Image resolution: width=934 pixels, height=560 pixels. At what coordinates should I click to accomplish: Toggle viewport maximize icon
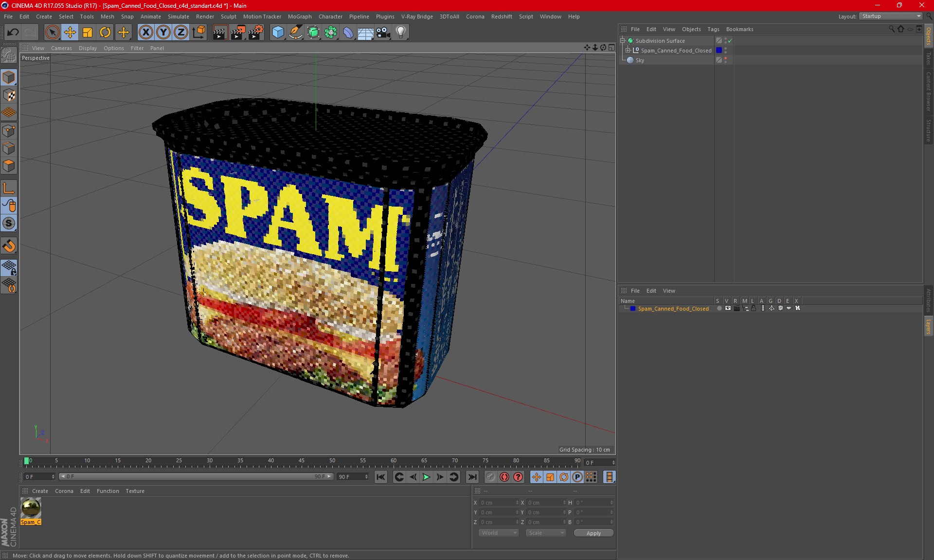coord(611,48)
